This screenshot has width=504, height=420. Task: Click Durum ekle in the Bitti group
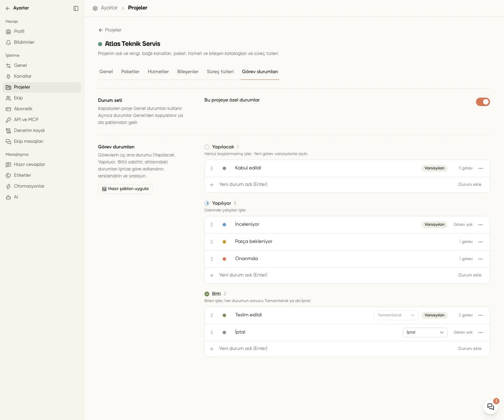point(470,349)
